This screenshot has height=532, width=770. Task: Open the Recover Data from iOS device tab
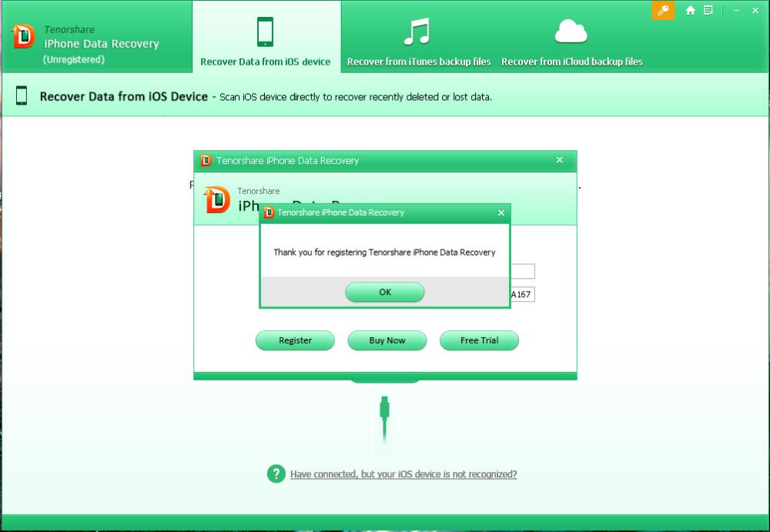pos(266,37)
